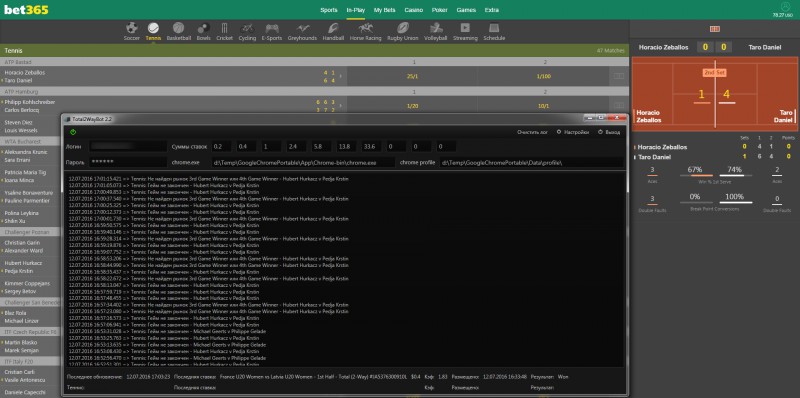The width and height of the screenshot is (800, 398).
Task: Click the 13.8 stake amount field
Action: [346, 146]
